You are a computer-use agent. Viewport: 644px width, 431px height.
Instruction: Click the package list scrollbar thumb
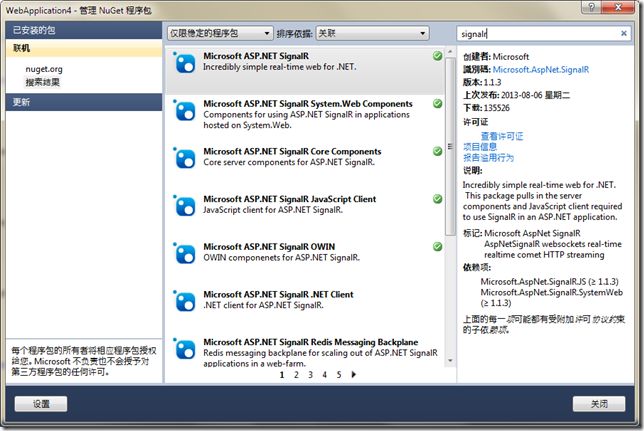pyautogui.click(x=450, y=146)
